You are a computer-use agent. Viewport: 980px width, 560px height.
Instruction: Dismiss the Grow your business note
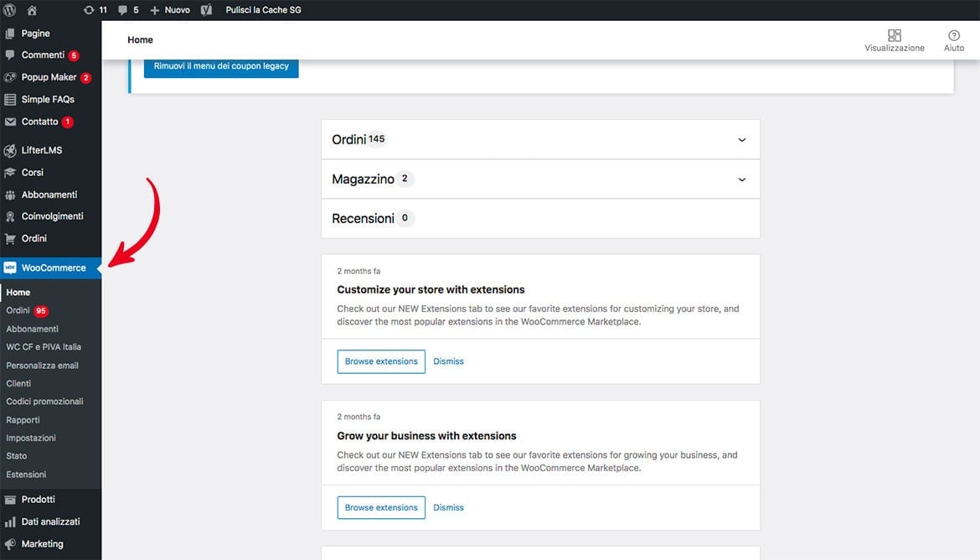coord(449,507)
